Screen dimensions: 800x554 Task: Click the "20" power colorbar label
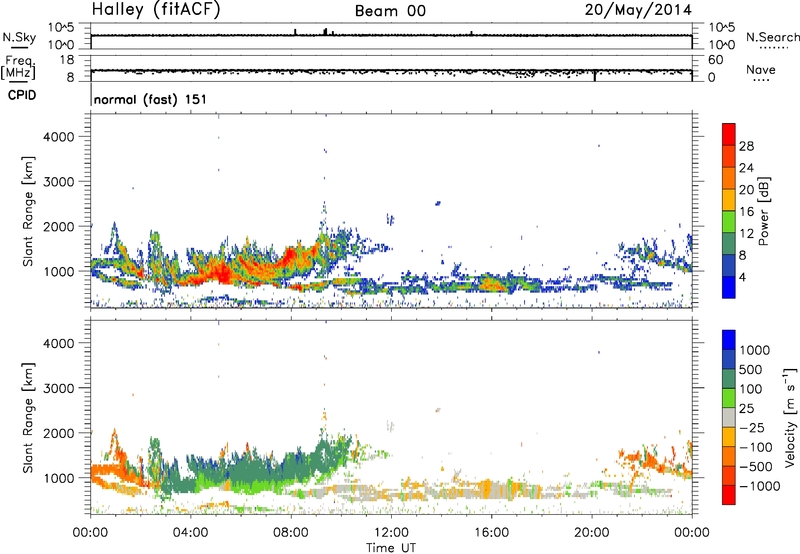coord(746,190)
